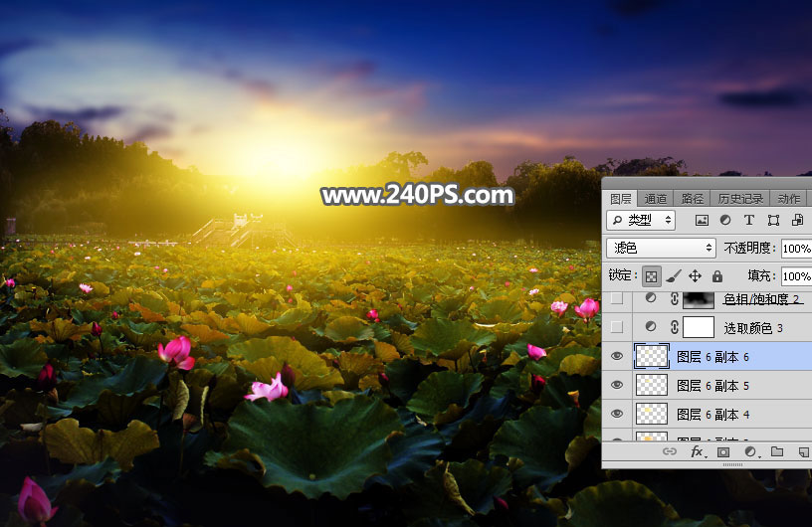Switch to the 动作 tab
This screenshot has width=812, height=527.
pyautogui.click(x=789, y=199)
